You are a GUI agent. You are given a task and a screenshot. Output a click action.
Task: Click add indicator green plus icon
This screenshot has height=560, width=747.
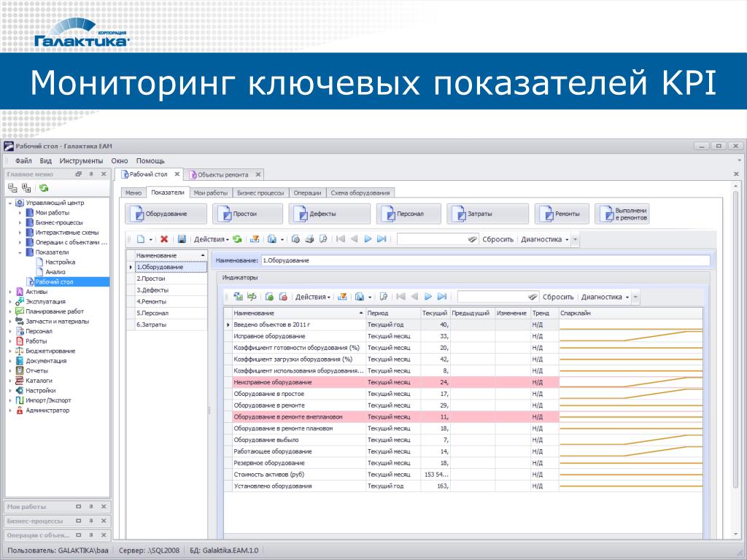pos(269,297)
